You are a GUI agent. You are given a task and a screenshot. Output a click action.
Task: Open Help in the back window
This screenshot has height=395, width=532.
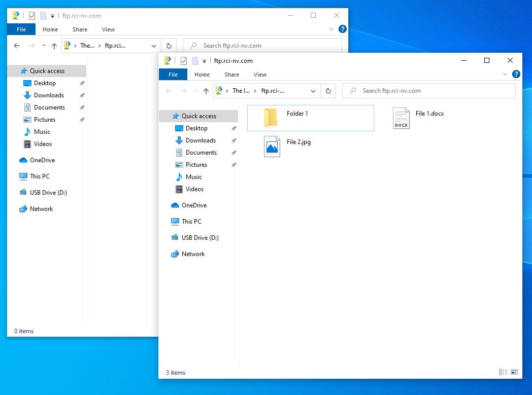coord(343,29)
